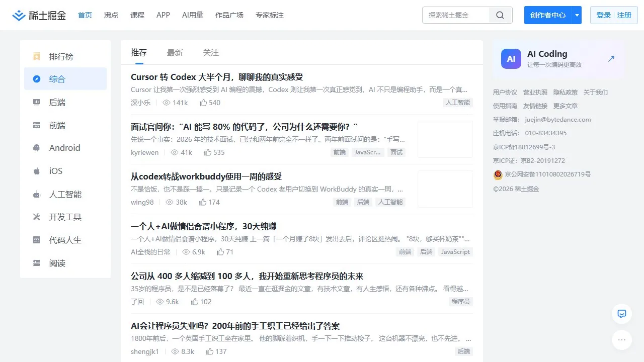Click author name 深小乐
This screenshot has height=362, width=644.
140,103
